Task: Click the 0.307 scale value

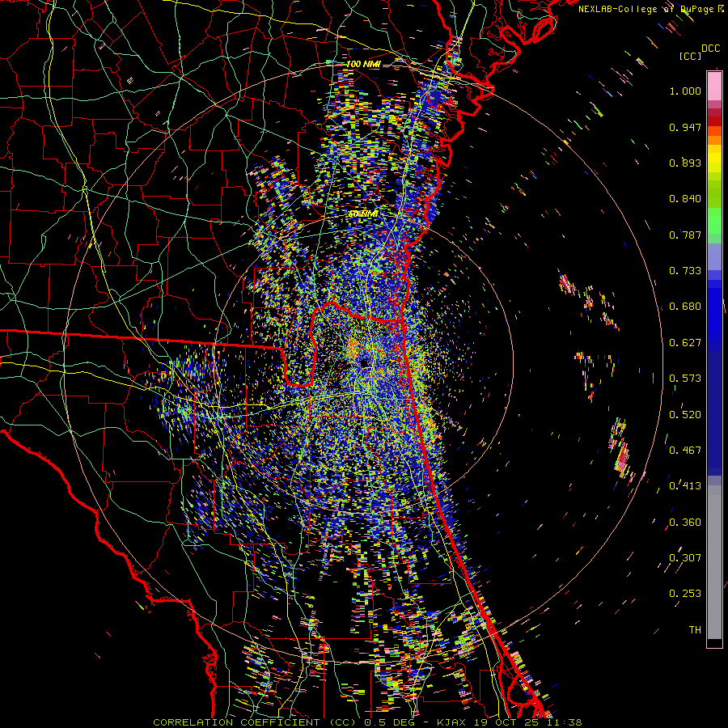Action: [x=685, y=558]
